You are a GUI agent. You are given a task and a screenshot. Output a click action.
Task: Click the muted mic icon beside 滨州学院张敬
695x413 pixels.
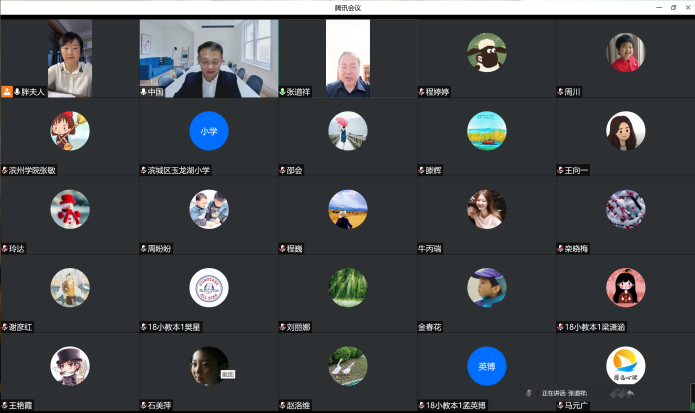(5, 170)
